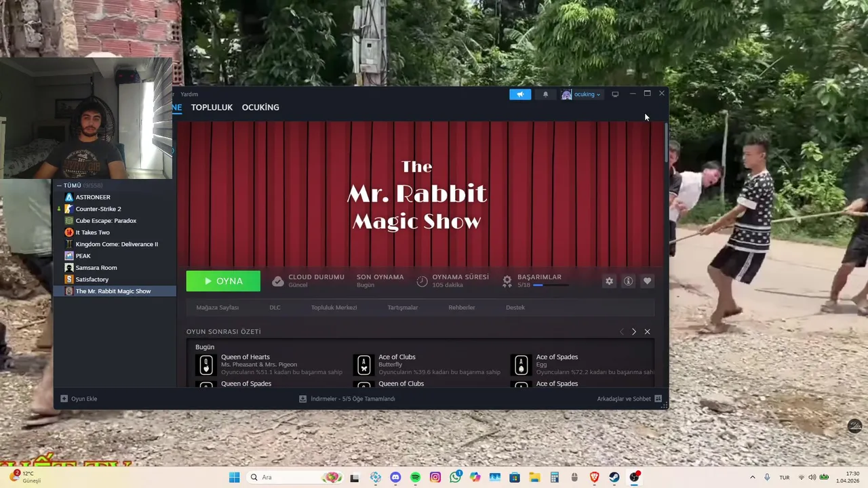Click the taskbar Ara search box
Viewport: 868px width, 488px height.
click(294, 477)
